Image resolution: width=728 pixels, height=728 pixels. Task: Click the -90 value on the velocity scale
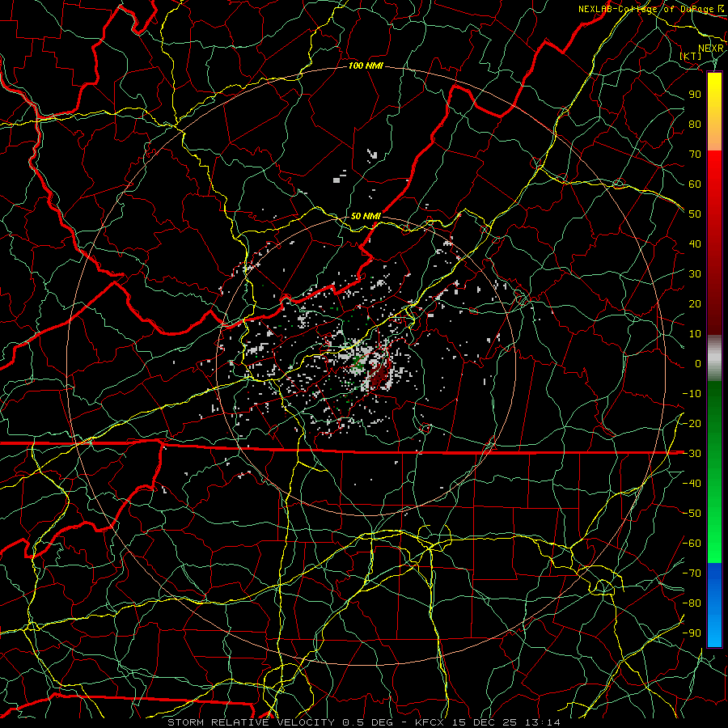(692, 633)
